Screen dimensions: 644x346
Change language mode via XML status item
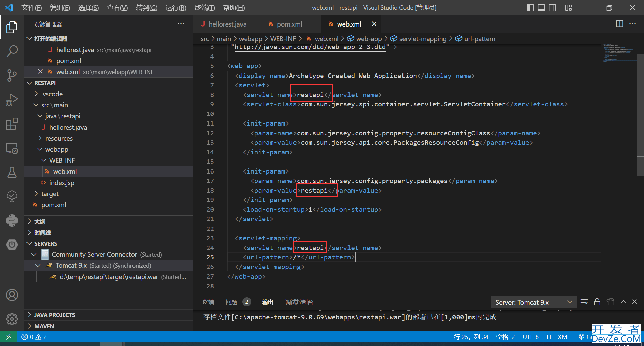click(x=564, y=337)
